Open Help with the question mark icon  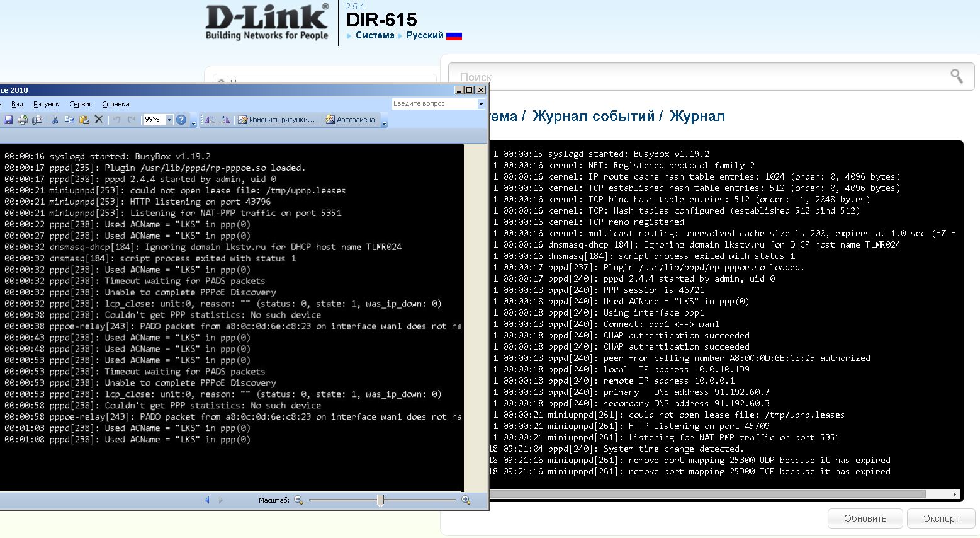pos(181,120)
